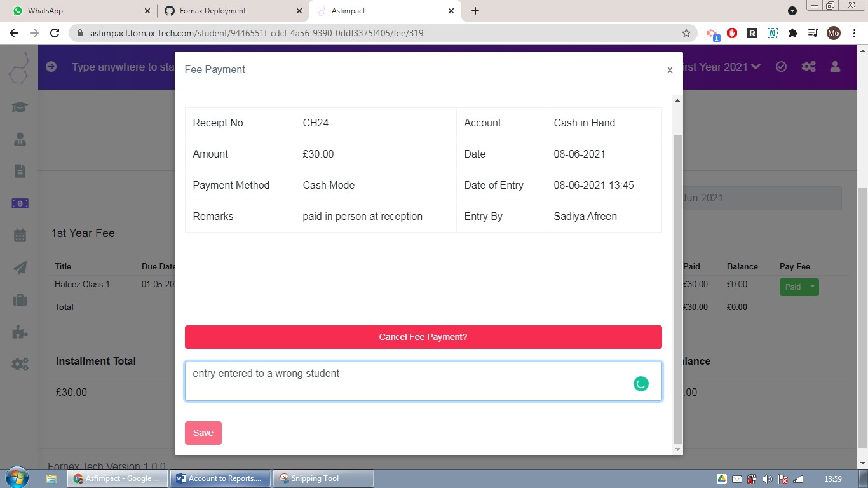Go back in browser history
868x488 pixels.
[x=14, y=33]
